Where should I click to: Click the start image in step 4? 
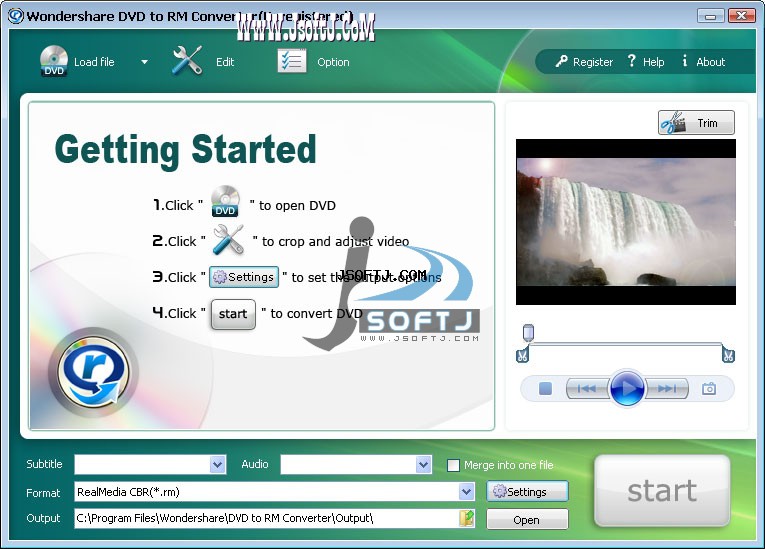[x=233, y=314]
